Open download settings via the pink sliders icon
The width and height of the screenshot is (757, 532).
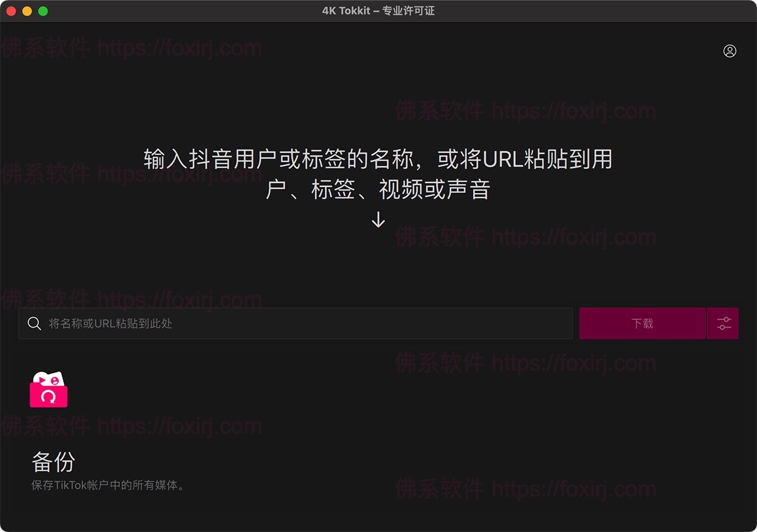724,323
